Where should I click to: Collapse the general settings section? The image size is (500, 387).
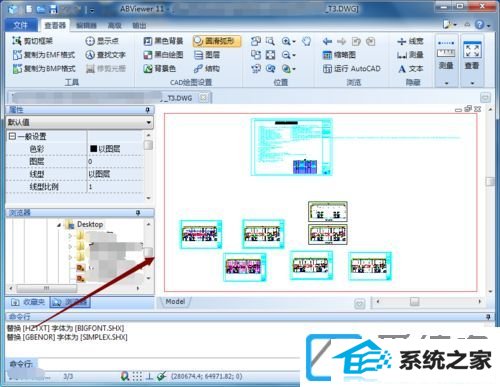pyautogui.click(x=12, y=136)
